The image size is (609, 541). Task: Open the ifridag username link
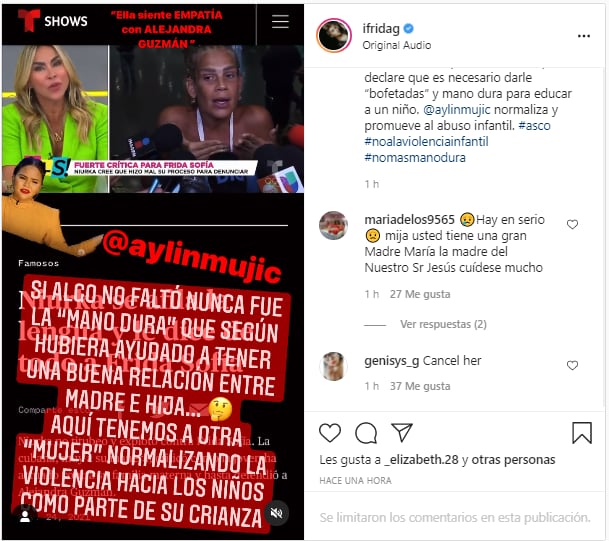click(381, 28)
